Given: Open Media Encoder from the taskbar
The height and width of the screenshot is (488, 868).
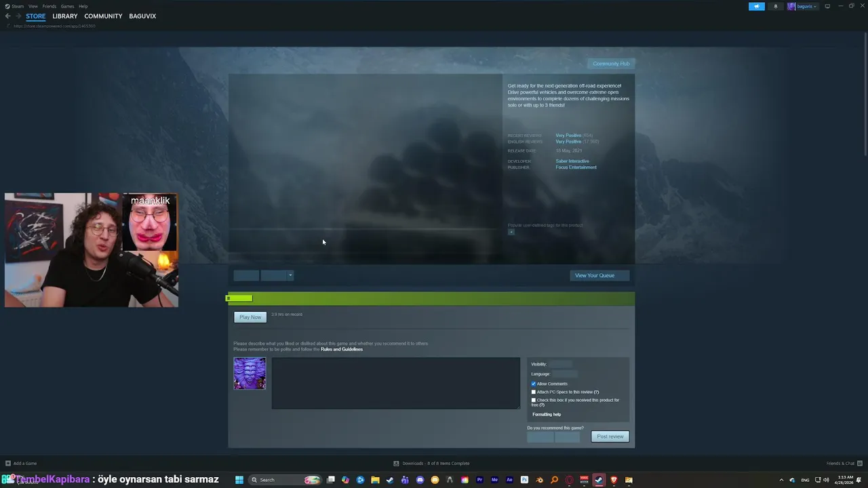Looking at the screenshot, I should click(x=494, y=480).
